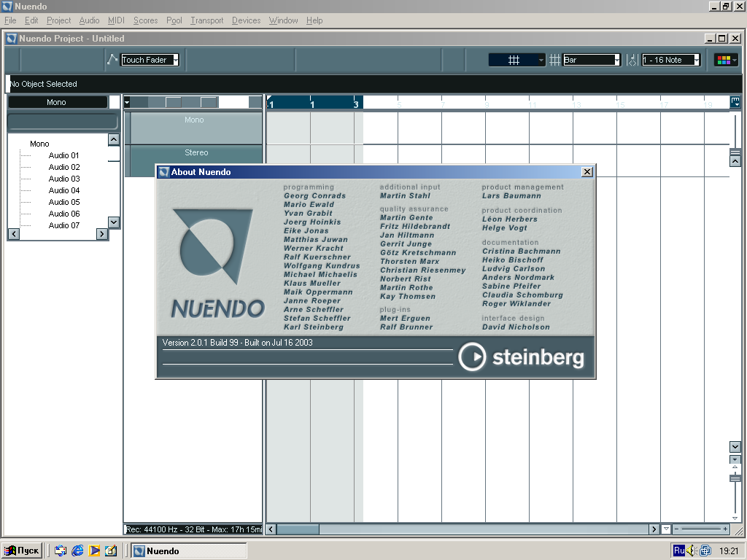Open the track color palette selector
The width and height of the screenshot is (747, 560).
[726, 60]
